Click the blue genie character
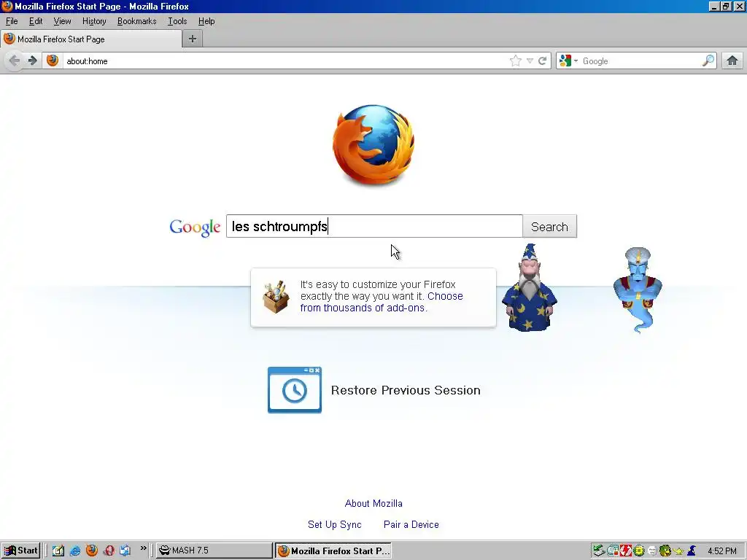This screenshot has height=560, width=747. [x=638, y=289]
